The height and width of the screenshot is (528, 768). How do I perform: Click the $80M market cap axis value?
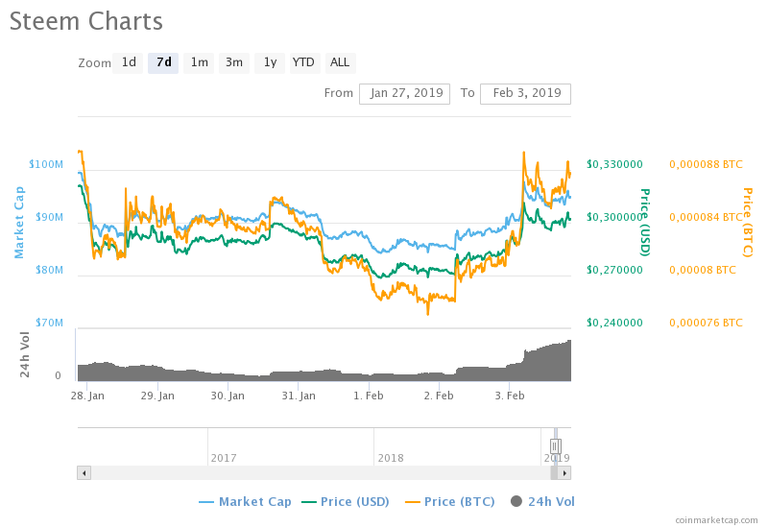[x=49, y=270]
